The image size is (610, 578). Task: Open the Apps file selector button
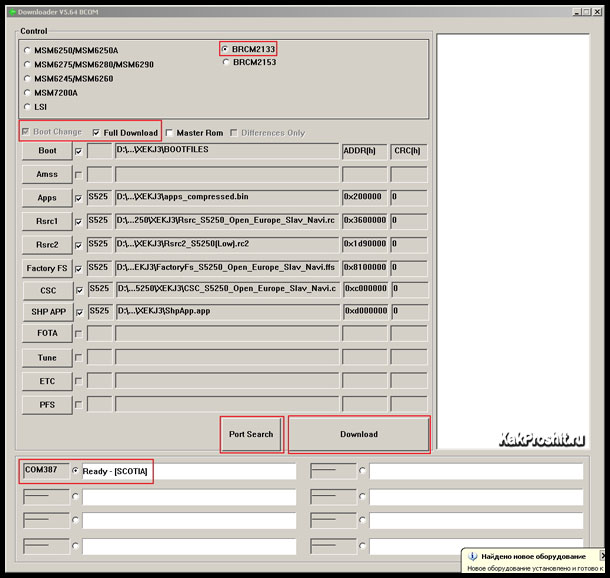click(47, 198)
